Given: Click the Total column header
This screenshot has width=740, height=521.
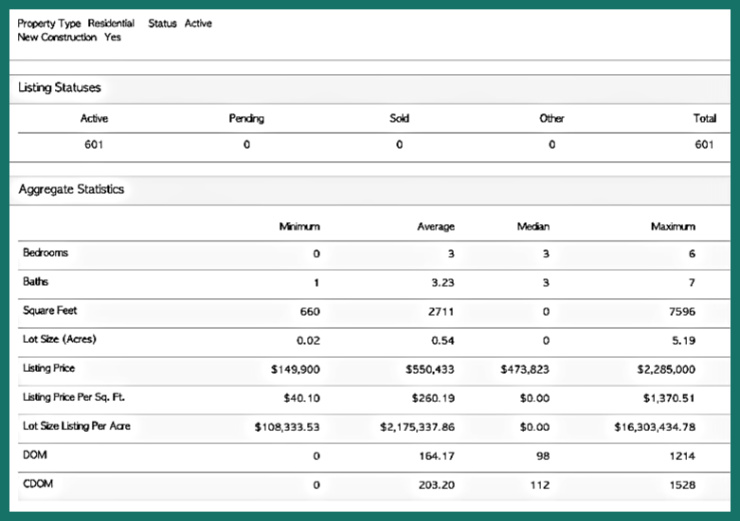Looking at the screenshot, I should click(x=704, y=118).
